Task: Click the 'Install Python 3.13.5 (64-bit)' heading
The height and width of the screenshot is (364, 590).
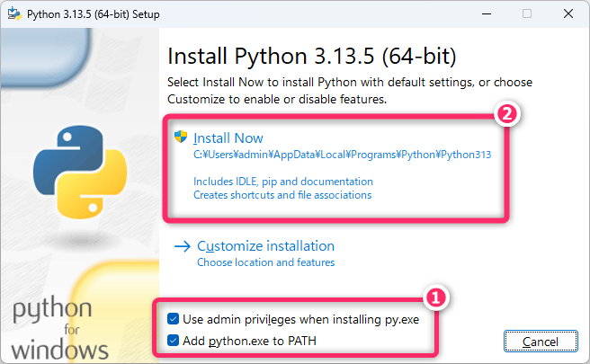Action: 312,57
